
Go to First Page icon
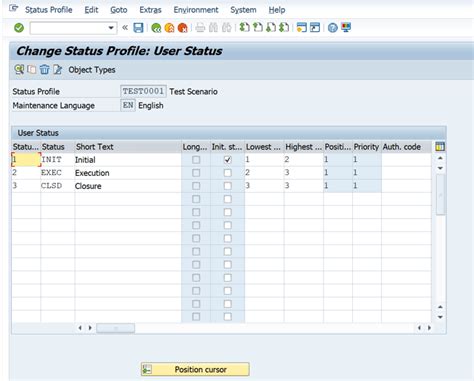[x=244, y=27]
